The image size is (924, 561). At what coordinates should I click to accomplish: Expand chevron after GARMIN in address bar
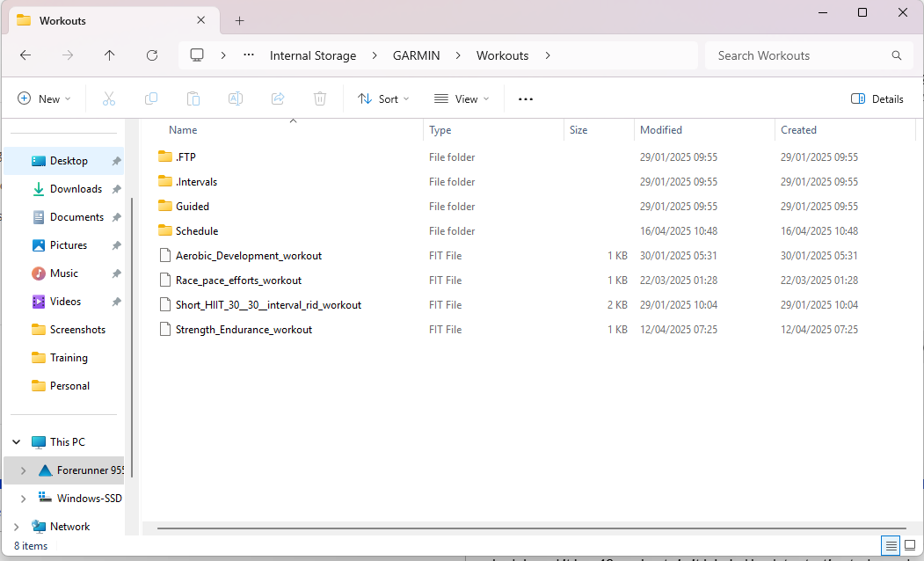pyautogui.click(x=458, y=55)
